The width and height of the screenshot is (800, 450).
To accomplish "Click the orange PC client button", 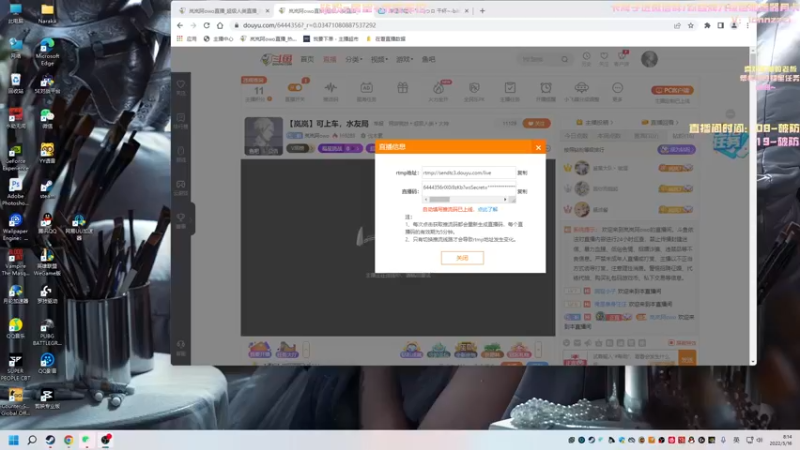I will 672,90.
